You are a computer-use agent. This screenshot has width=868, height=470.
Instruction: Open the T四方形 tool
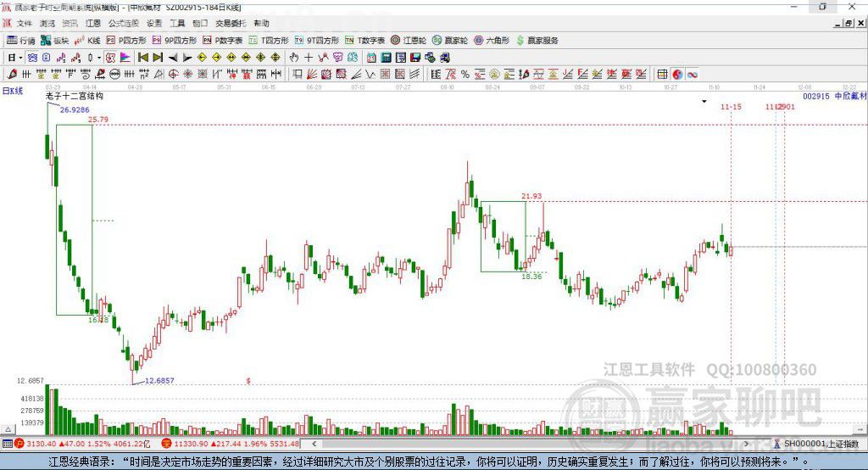[269, 41]
